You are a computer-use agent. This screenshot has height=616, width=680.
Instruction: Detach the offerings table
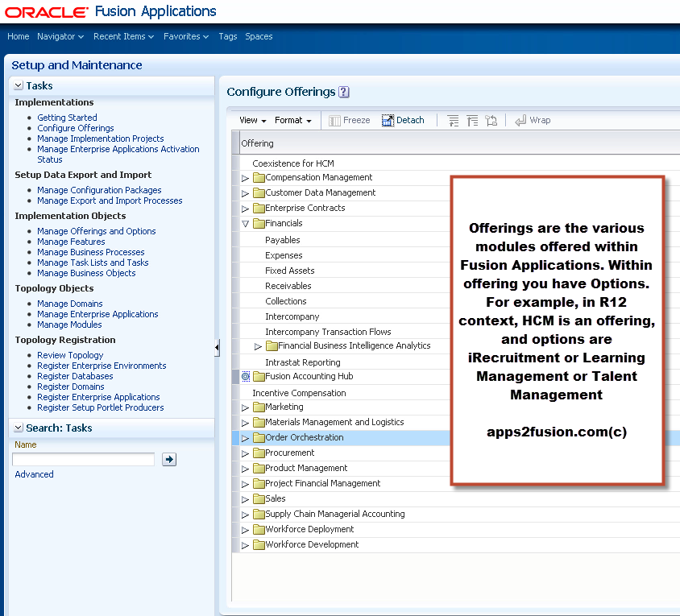point(403,120)
